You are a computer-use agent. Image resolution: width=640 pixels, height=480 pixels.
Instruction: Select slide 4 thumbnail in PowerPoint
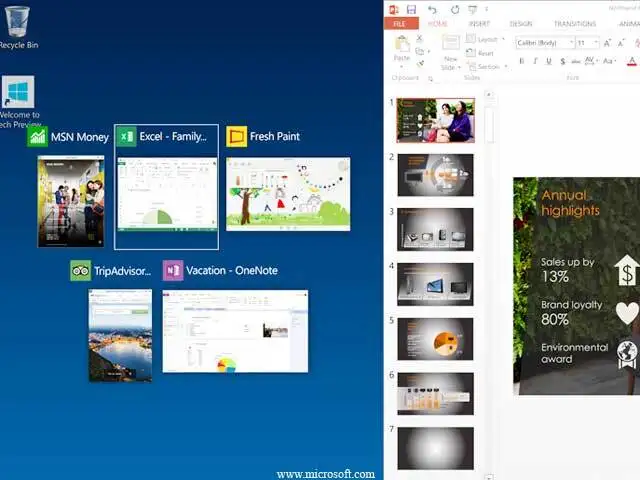(x=436, y=284)
